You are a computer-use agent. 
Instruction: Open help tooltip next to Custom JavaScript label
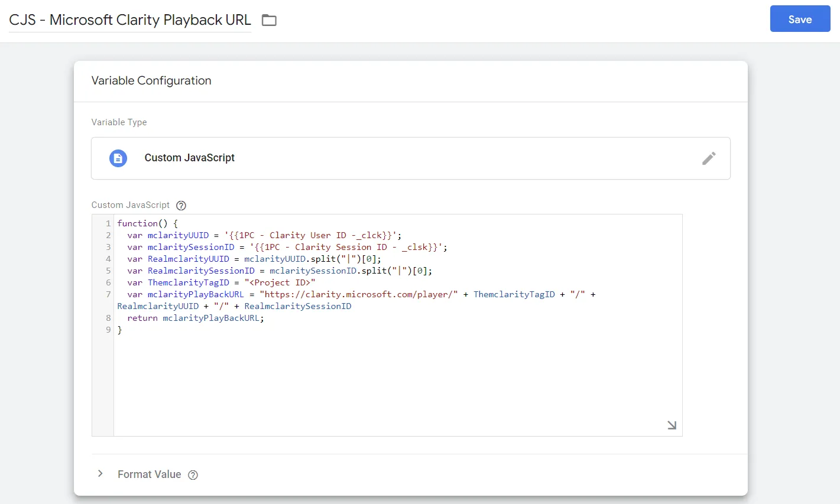click(181, 206)
